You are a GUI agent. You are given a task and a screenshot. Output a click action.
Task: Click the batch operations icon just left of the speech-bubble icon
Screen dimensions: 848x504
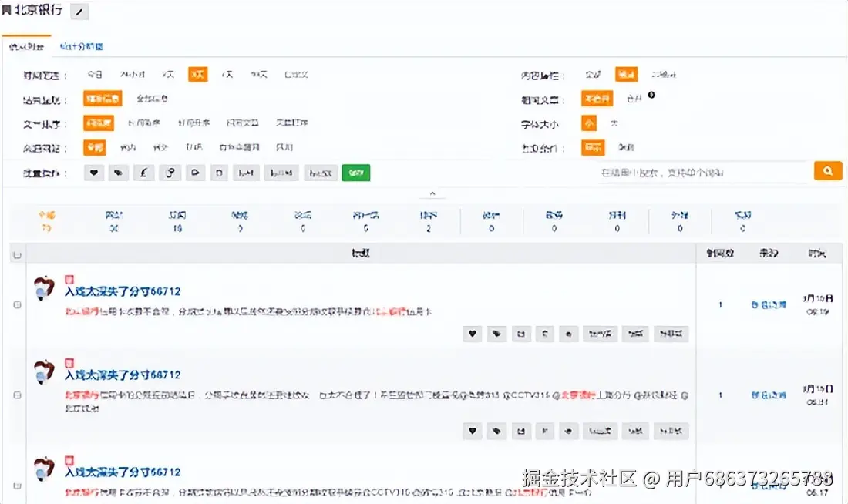pyautogui.click(x=170, y=173)
